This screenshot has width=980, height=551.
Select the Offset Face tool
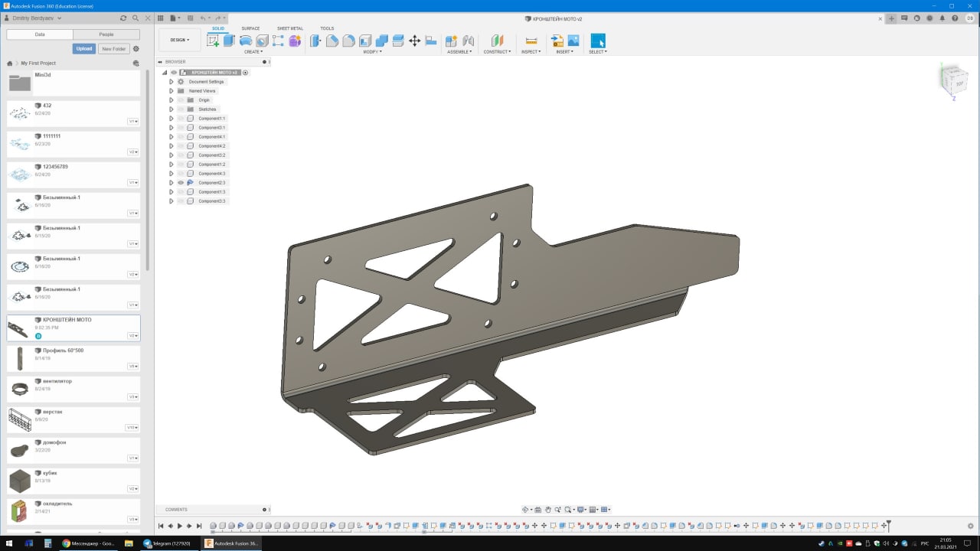(x=398, y=41)
